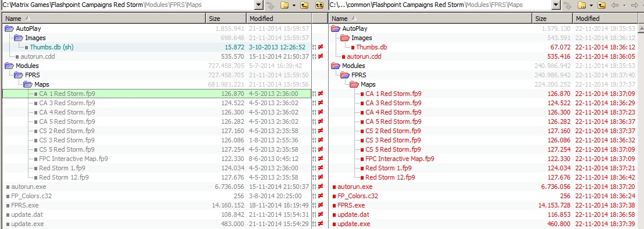This screenshot has height=229, width=644.
Task: Browse for a folder in right pane
Action: [x=582, y=5]
